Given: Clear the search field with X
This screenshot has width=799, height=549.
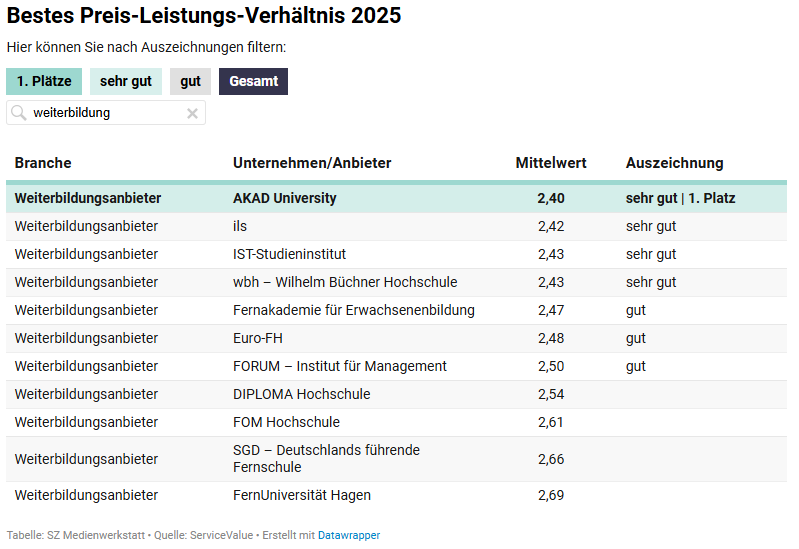Looking at the screenshot, I should tap(192, 113).
